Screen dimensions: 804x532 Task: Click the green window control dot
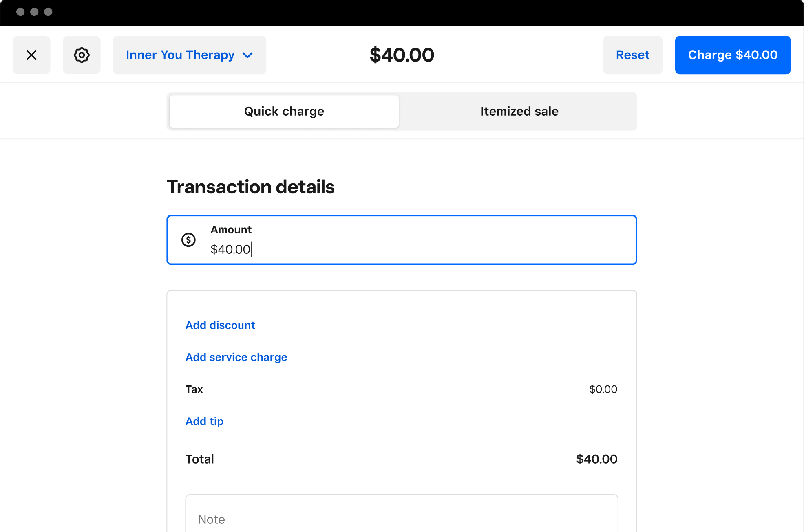(x=49, y=12)
